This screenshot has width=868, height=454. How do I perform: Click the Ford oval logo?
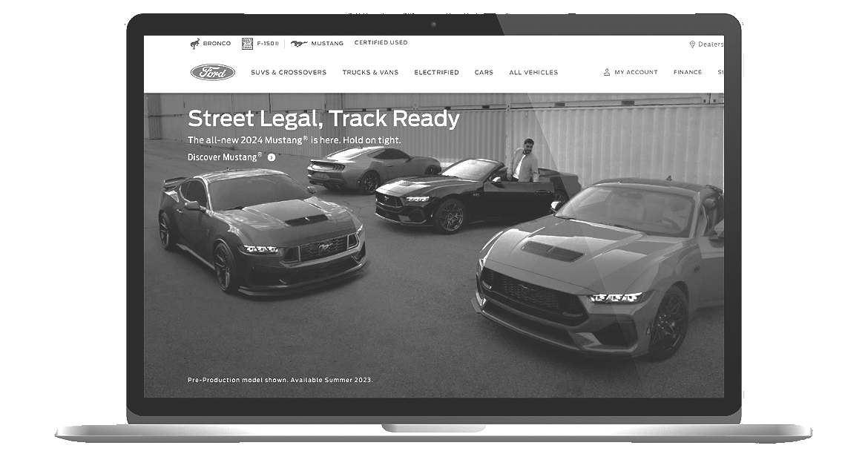pos(213,73)
